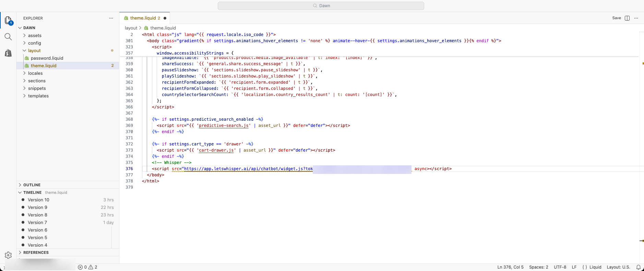Click the </html> closing tag line
644x271 pixels.
pyautogui.click(x=151, y=181)
